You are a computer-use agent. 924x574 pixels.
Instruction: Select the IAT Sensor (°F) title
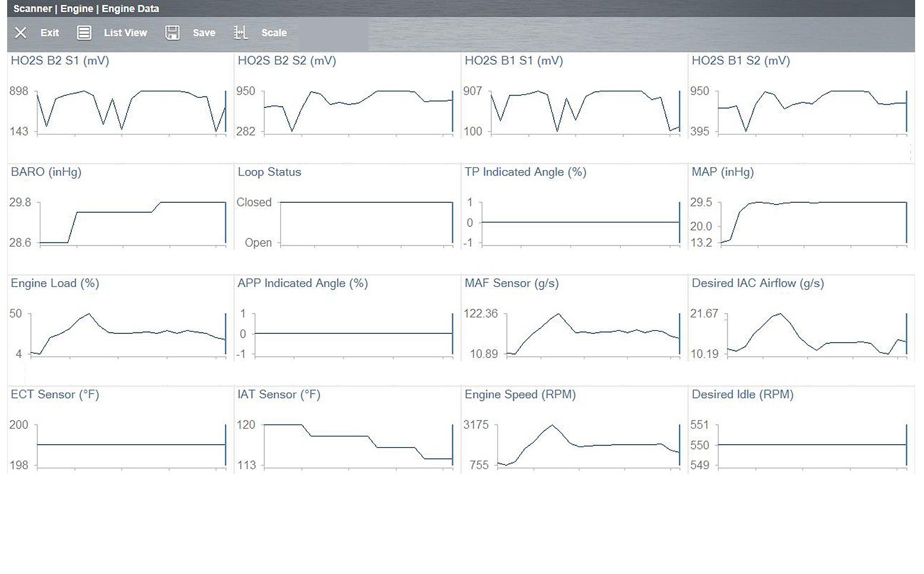[279, 394]
